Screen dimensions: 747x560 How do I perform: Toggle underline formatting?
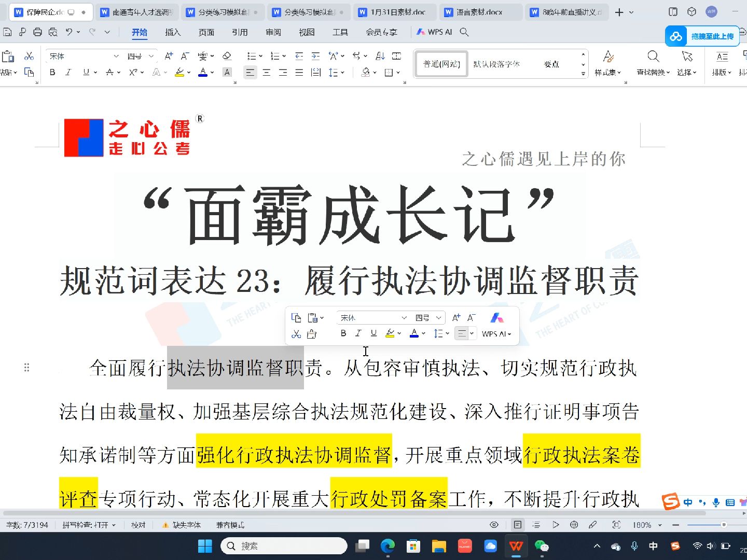click(86, 72)
